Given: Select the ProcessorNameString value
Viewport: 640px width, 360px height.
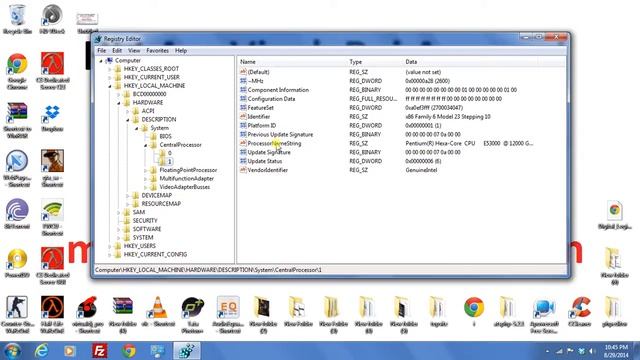Looking at the screenshot, I should coord(274,143).
